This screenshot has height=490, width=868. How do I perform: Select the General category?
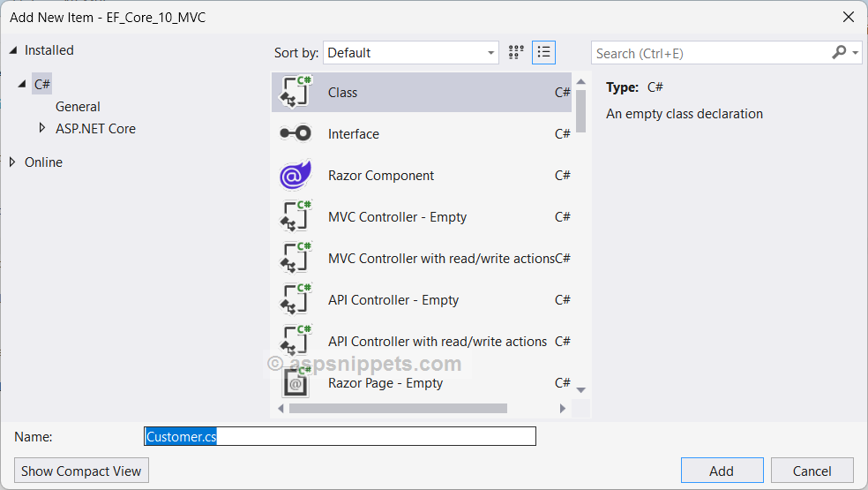(78, 107)
